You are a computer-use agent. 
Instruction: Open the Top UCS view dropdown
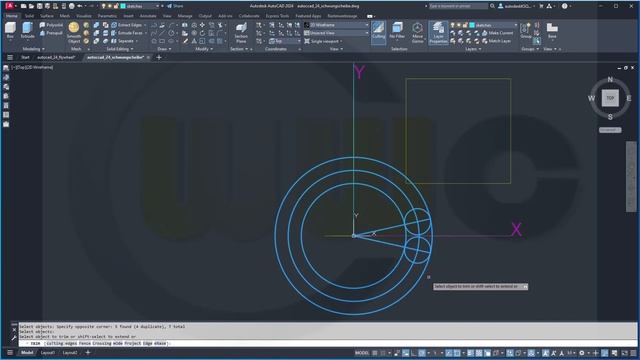tap(284, 41)
